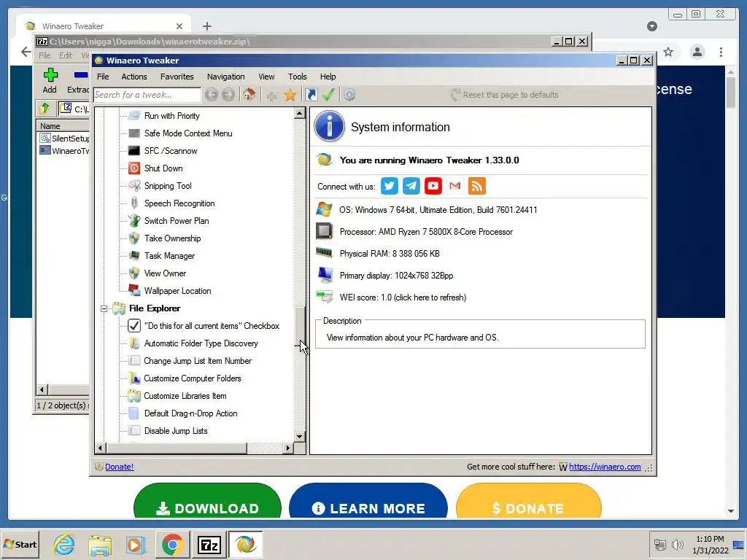Open the Favorites menu
Viewport: 747px width, 560px height.
[x=177, y=77]
